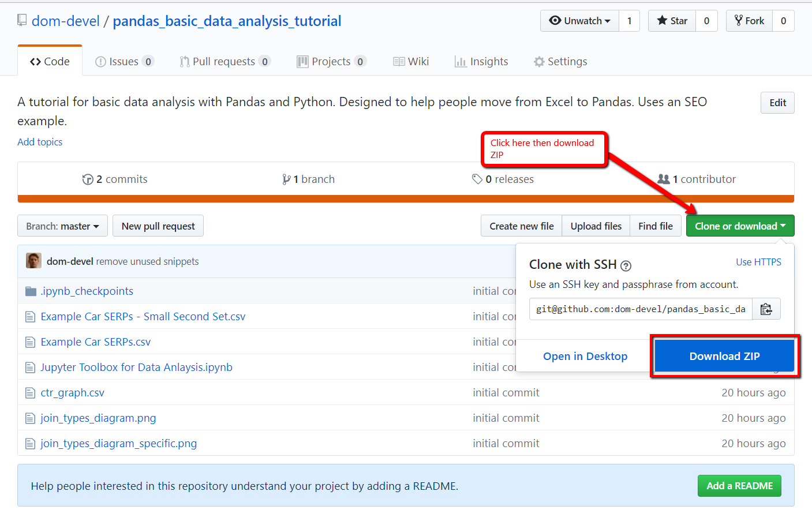Click Open in Desktop

[x=585, y=357]
